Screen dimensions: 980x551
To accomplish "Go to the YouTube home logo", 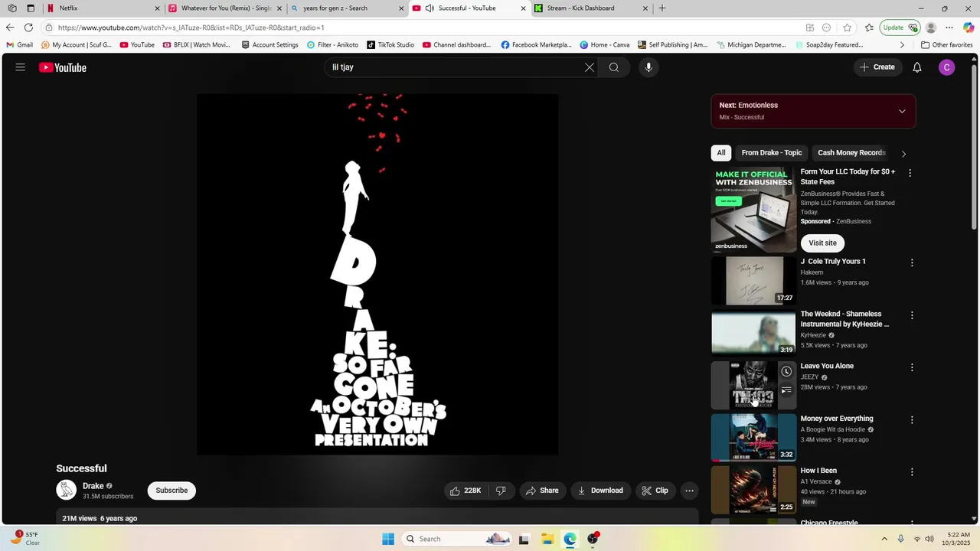I will 63,67.
